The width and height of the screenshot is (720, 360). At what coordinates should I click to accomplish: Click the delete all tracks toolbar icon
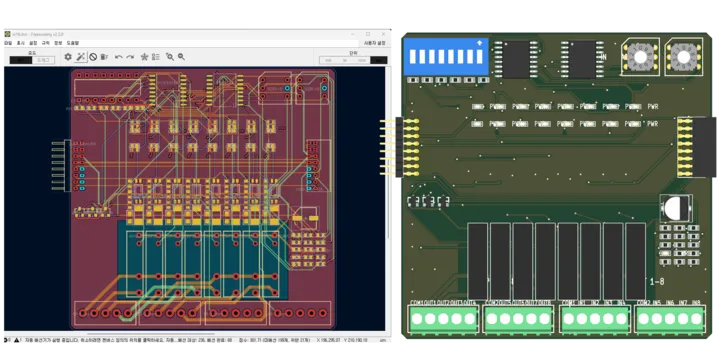(104, 57)
